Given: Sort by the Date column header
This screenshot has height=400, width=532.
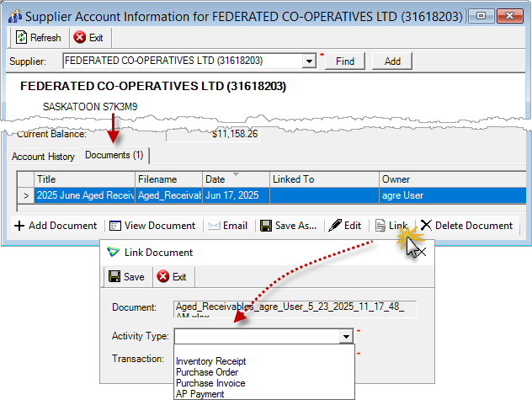Looking at the screenshot, I should coord(236,179).
